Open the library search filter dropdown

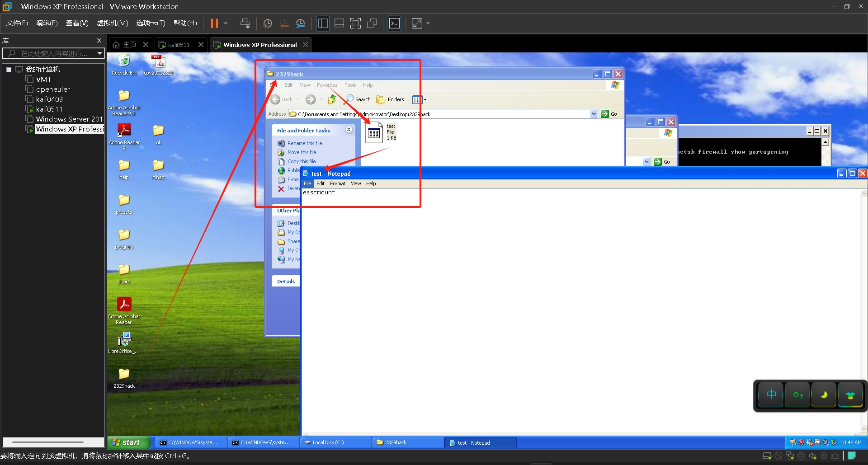point(99,53)
